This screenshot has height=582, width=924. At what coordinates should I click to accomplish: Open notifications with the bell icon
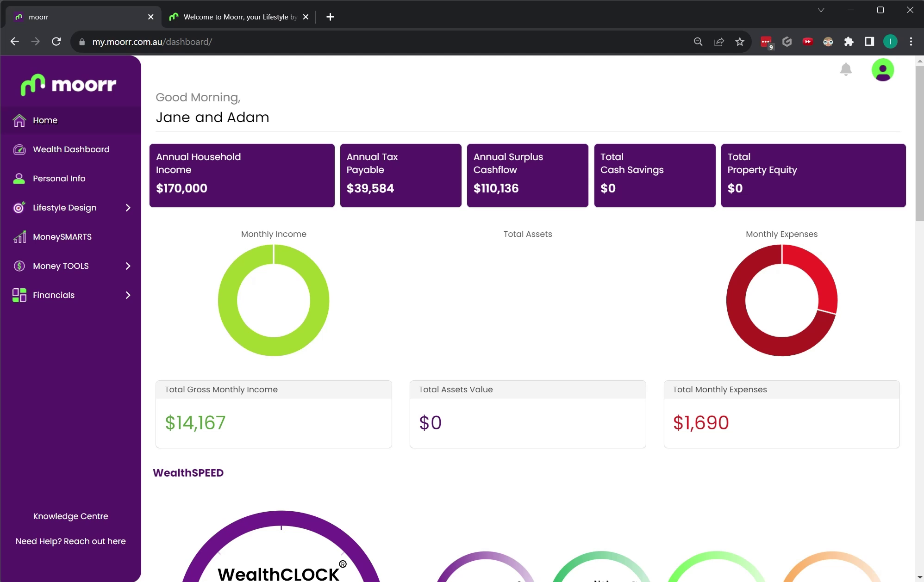846,69
